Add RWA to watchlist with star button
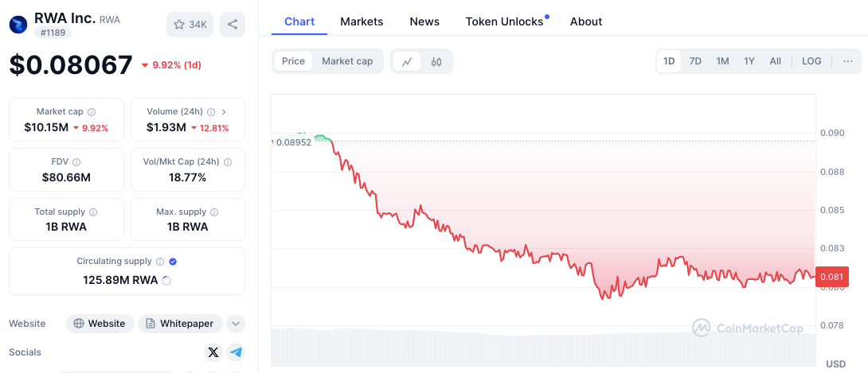 [x=190, y=25]
